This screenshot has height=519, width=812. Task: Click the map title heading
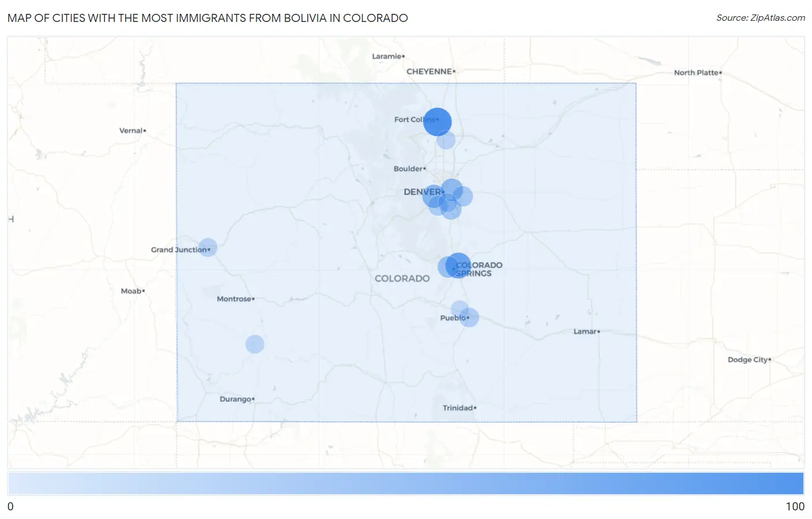pos(208,18)
